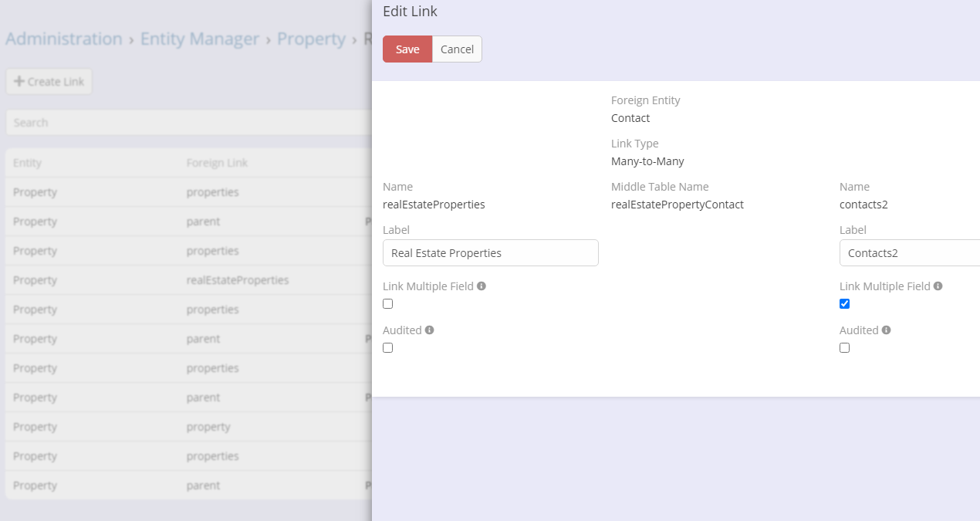Click the plus icon on Create Link
The width and height of the screenshot is (980, 521).
pyautogui.click(x=19, y=82)
